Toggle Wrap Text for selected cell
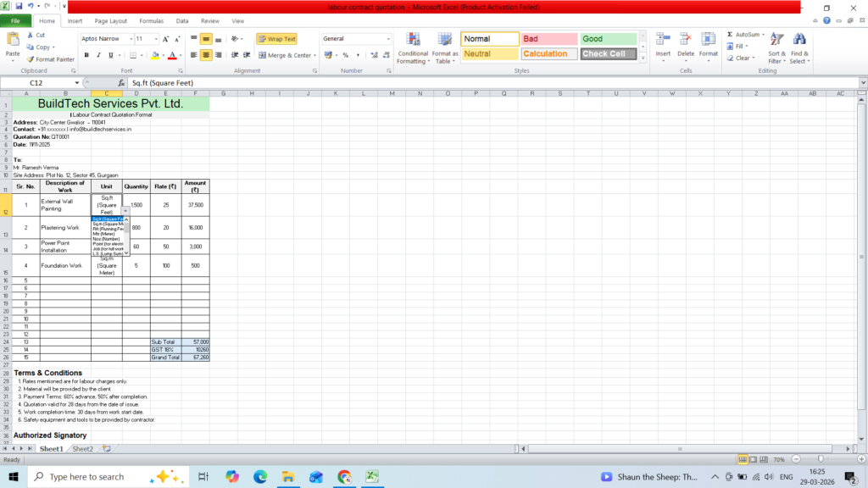 click(x=277, y=39)
